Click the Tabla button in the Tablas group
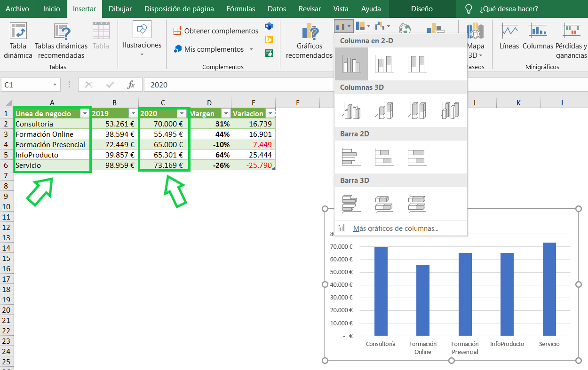Image resolution: width=588 pixels, height=370 pixels. pyautogui.click(x=101, y=36)
